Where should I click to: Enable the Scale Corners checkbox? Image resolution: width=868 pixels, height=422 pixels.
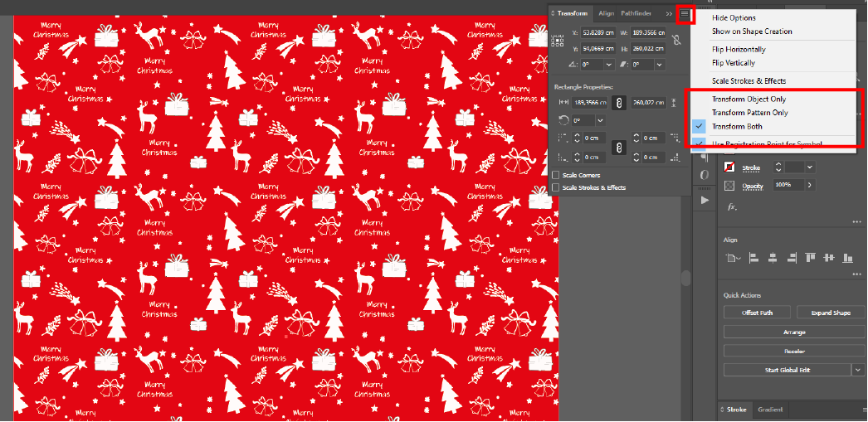[556, 175]
